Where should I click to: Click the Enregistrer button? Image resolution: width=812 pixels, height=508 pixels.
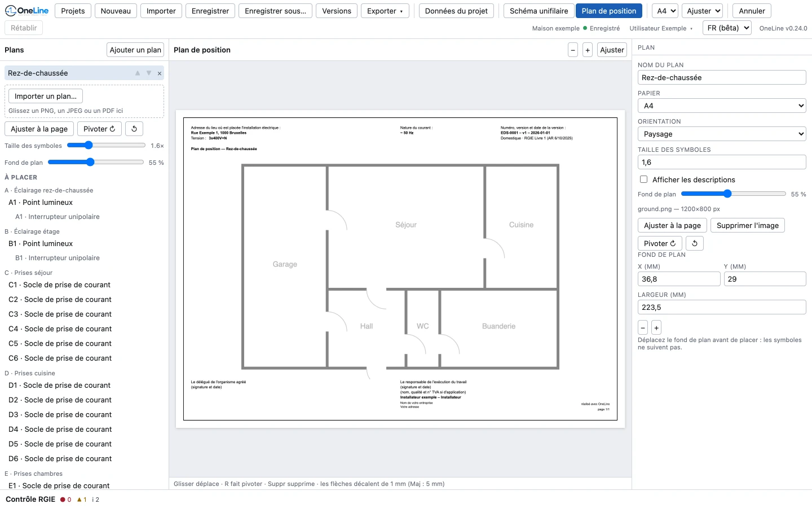click(x=210, y=11)
